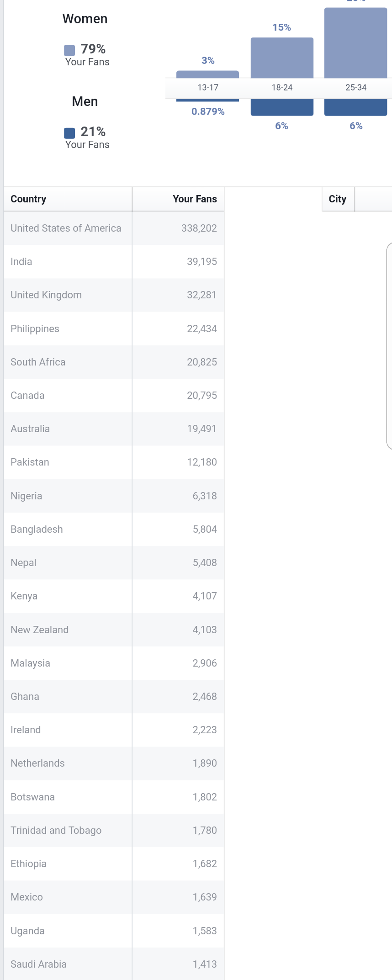Select the 25-34 women bar
This screenshot has width=392, height=980.
355,43
